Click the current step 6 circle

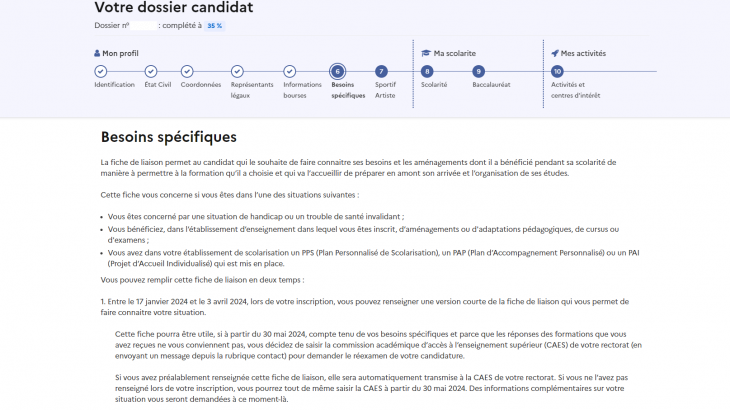click(337, 71)
